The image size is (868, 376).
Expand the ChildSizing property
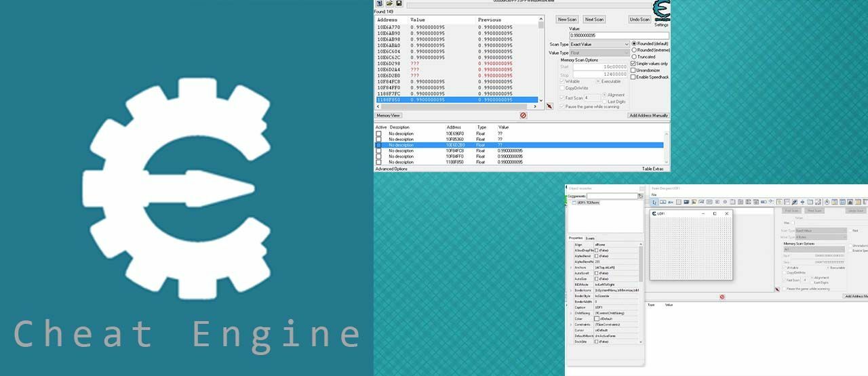click(571, 313)
